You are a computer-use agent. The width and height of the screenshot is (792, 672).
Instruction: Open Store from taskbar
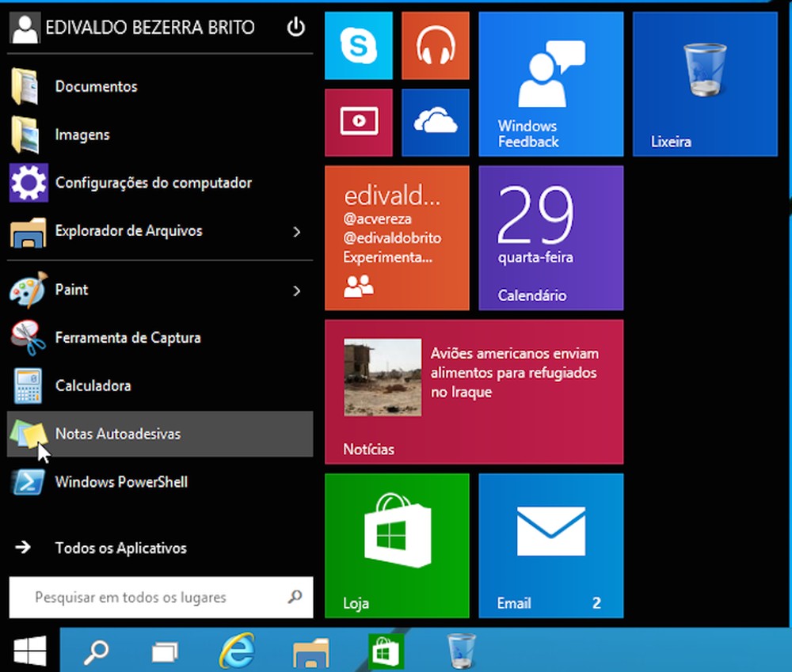pos(386,651)
